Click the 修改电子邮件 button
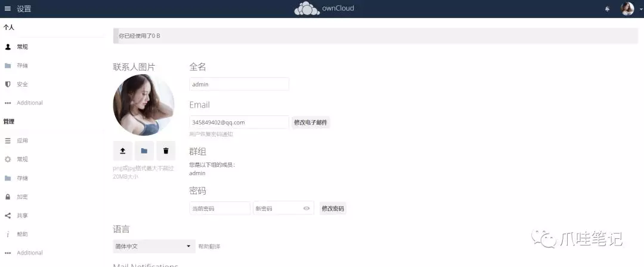Image resolution: width=644 pixels, height=267 pixels. click(311, 122)
